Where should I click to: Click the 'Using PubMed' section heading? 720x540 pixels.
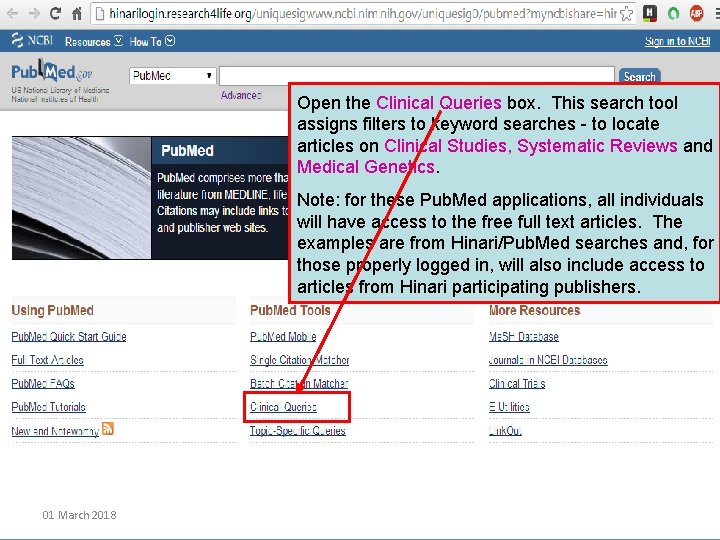[52, 310]
